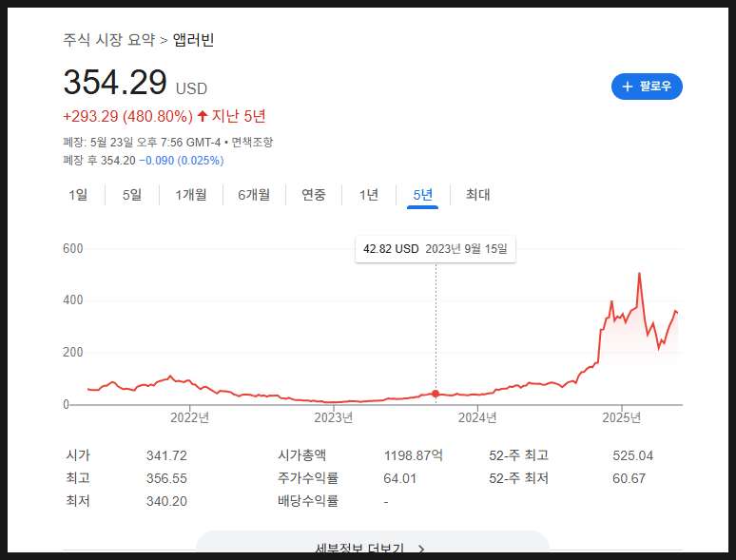Click the 354.29 current price text
Viewport: 736px width, 560px height.
click(115, 82)
